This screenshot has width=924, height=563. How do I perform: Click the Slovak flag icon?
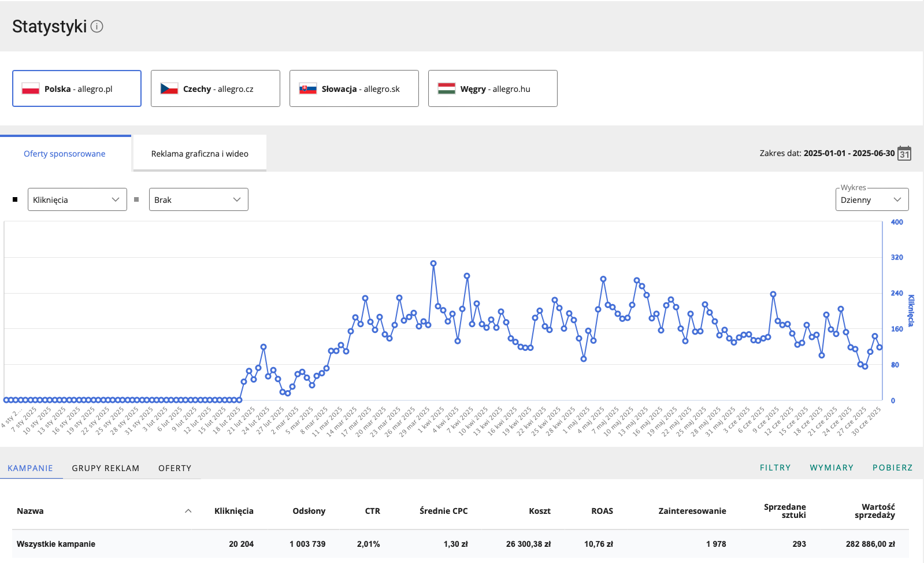coord(308,89)
